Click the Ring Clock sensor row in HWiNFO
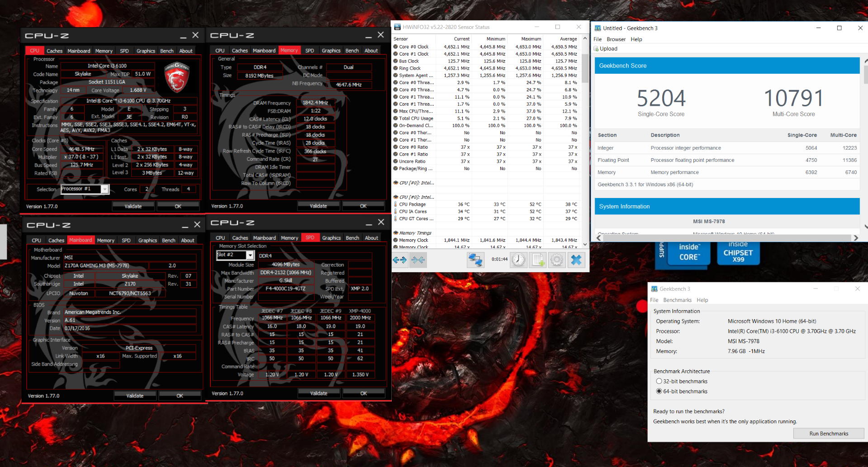The image size is (868, 467). [x=485, y=68]
